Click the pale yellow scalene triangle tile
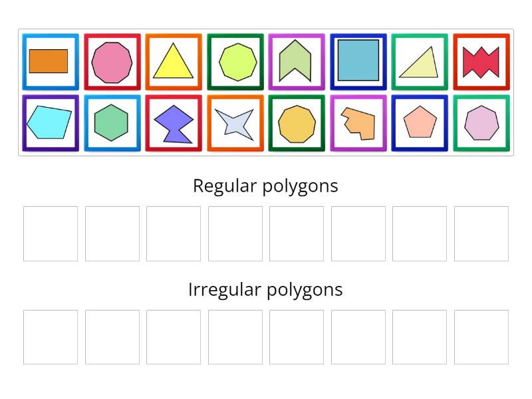The width and height of the screenshot is (532, 399). [x=420, y=61]
